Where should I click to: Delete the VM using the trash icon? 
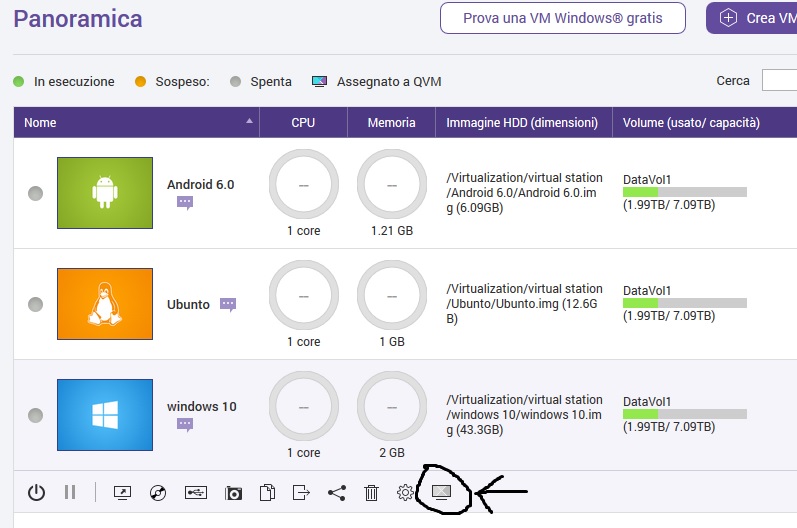coord(371,492)
